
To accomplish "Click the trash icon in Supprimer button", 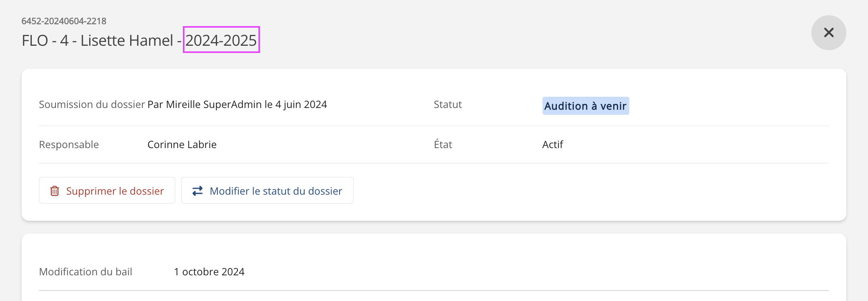I will click(x=55, y=191).
